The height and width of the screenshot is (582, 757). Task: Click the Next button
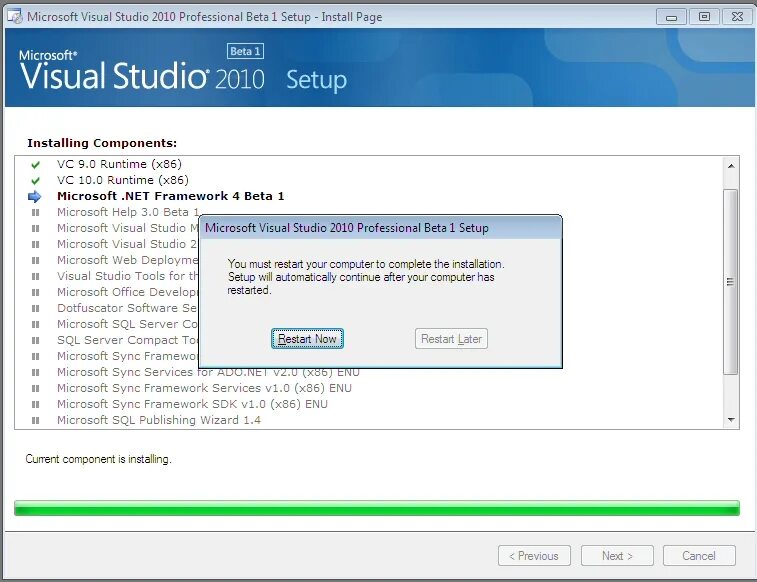(x=617, y=556)
